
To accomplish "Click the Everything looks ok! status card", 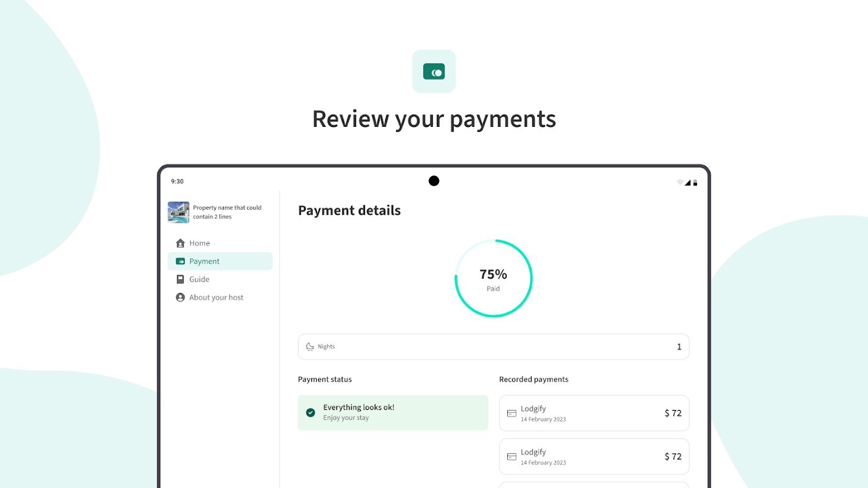I will [393, 412].
